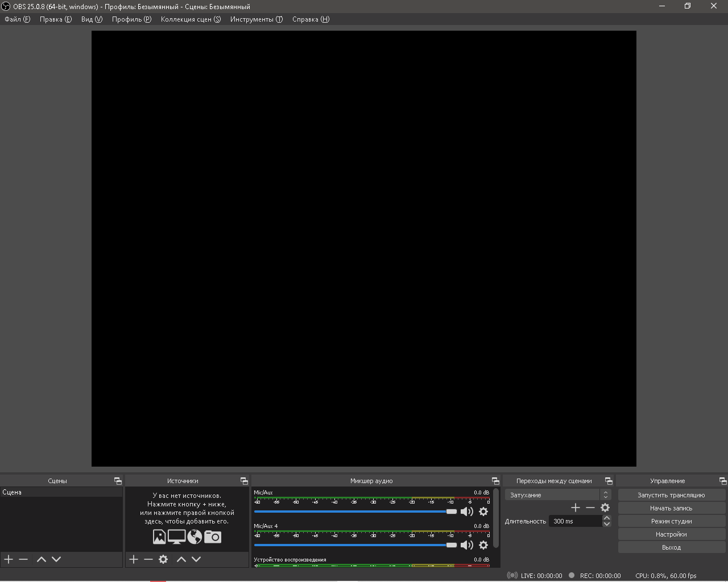Adjust the Mic/Aux 4 volume slider
The image size is (728, 582).
[355, 545]
